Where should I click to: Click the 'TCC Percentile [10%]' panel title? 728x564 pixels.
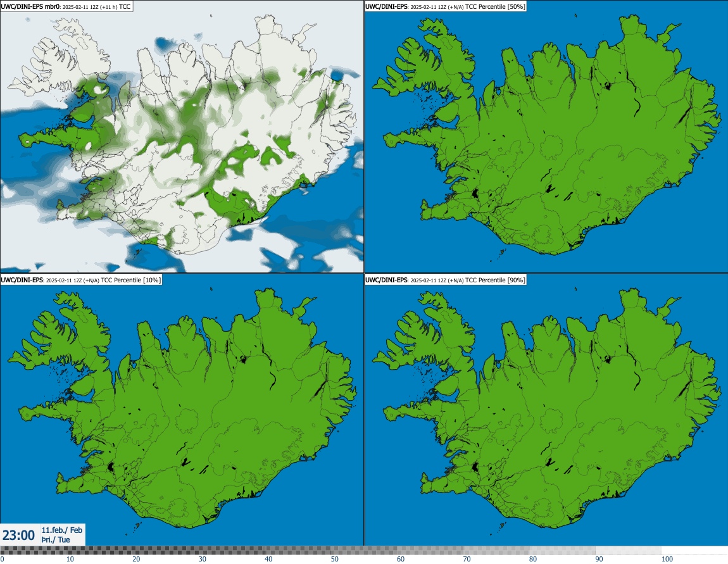click(x=81, y=280)
